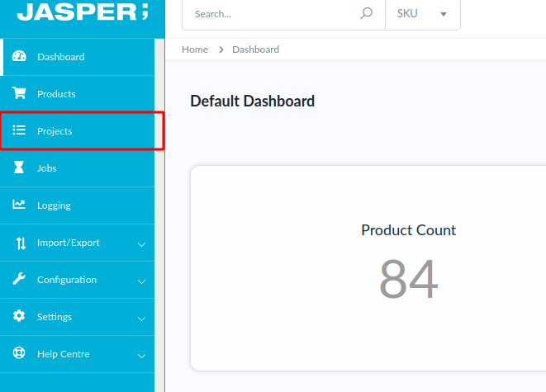Click the Products shopping cart icon
546x392 pixels.
pos(20,94)
